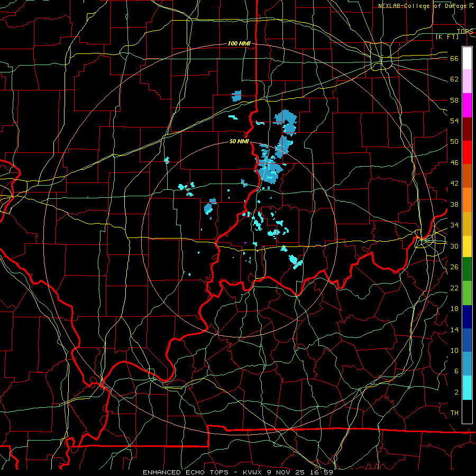Click the 34 value on the scale
The height and width of the screenshot is (476, 476).
[454, 225]
